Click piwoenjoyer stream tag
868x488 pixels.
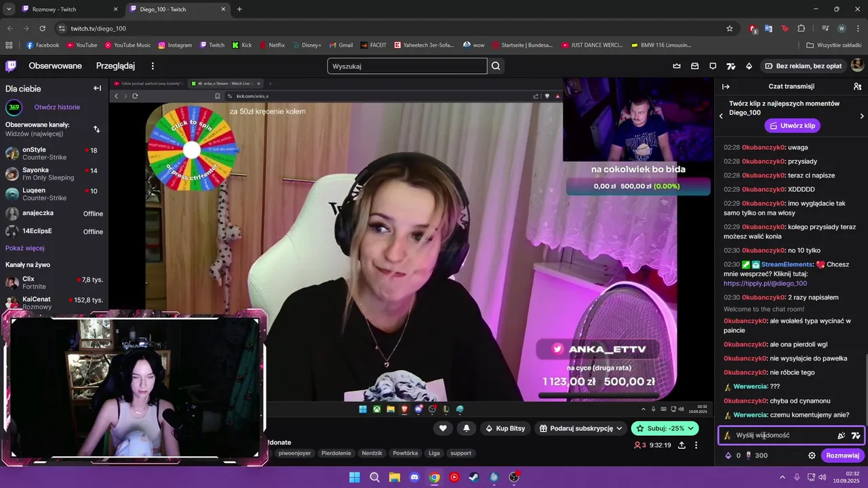(x=294, y=453)
